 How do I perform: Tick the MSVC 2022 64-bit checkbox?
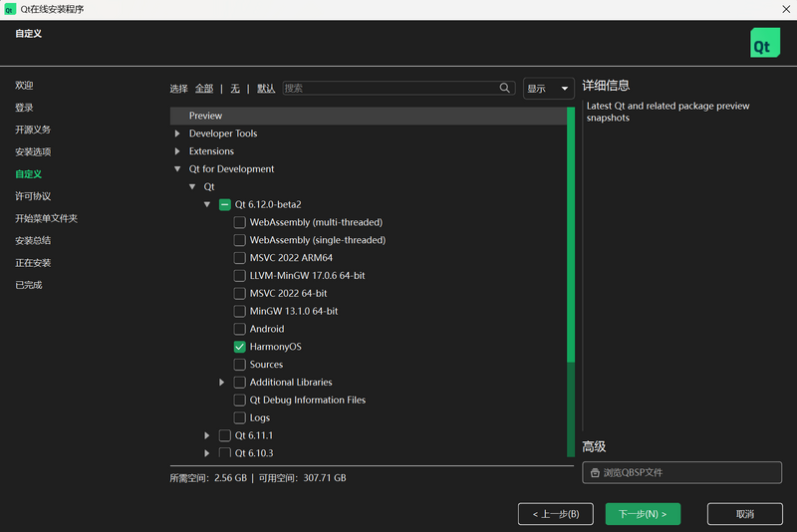click(x=239, y=293)
